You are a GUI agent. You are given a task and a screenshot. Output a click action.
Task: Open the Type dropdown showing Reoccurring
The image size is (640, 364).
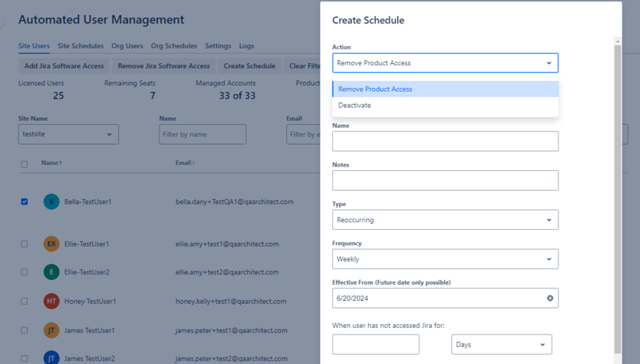click(x=445, y=219)
